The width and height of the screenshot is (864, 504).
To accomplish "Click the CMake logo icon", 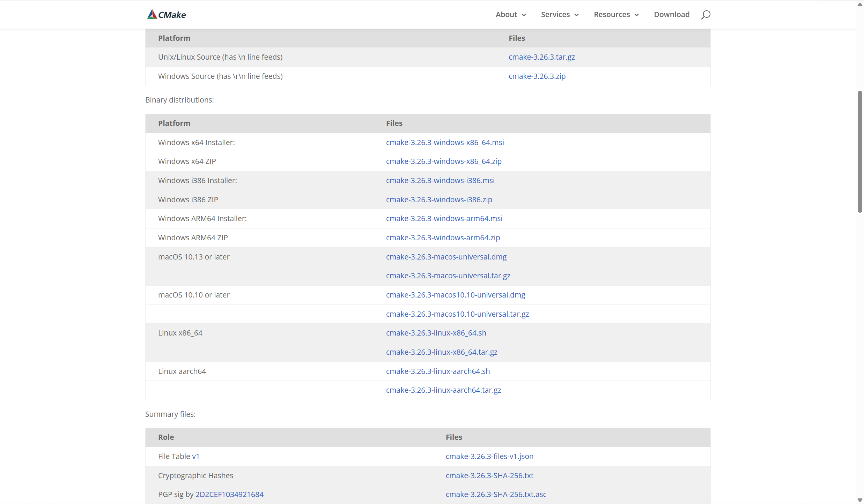I will tap(152, 14).
